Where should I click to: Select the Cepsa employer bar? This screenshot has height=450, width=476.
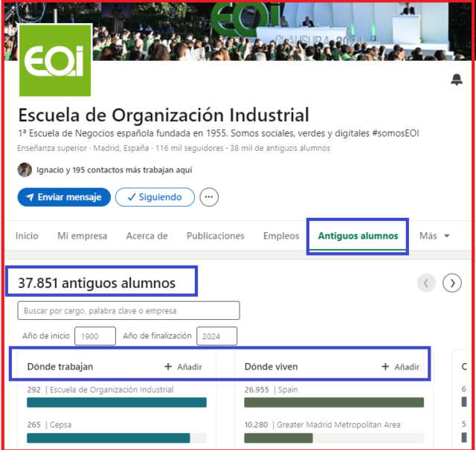coord(117,438)
